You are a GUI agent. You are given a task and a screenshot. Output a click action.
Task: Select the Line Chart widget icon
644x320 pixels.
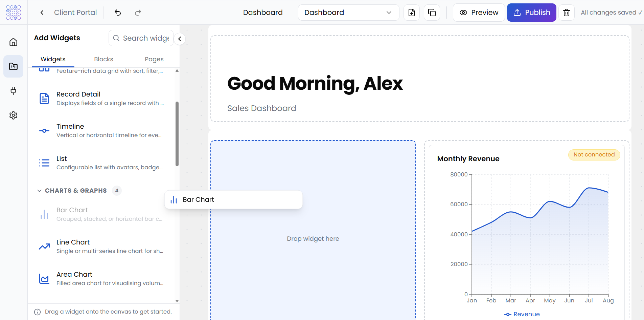[44, 247]
